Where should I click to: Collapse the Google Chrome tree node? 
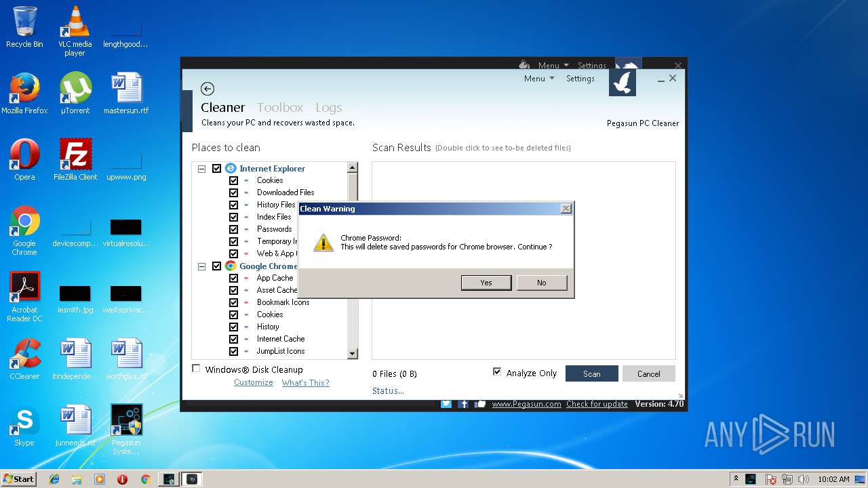pyautogui.click(x=201, y=266)
